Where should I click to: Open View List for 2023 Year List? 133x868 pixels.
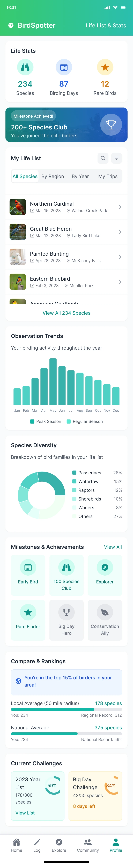pyautogui.click(x=25, y=813)
